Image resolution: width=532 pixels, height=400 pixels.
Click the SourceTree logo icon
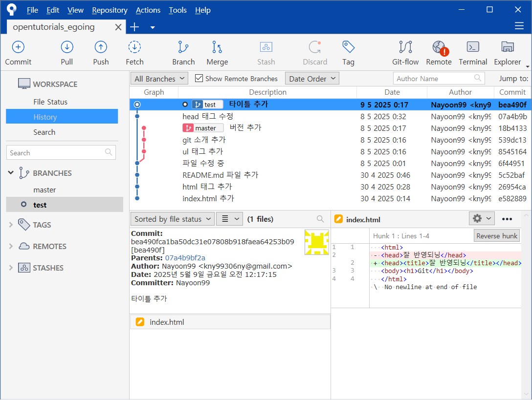tap(12, 9)
